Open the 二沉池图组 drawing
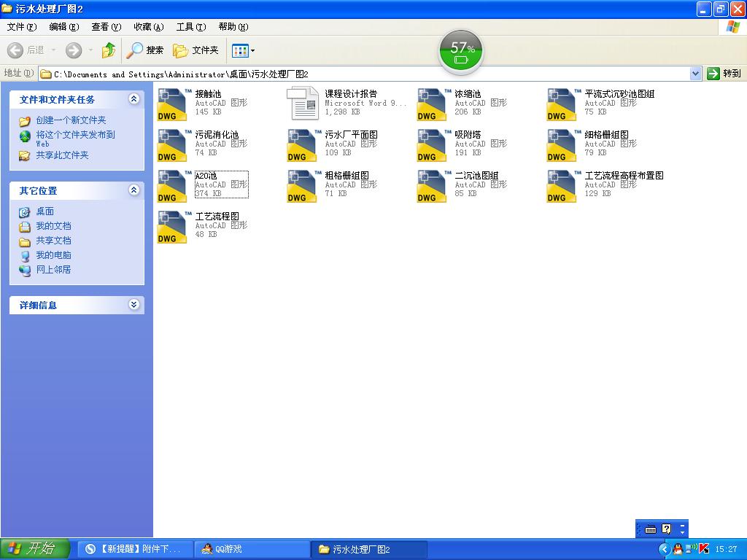The height and width of the screenshot is (560, 747). 460,176
